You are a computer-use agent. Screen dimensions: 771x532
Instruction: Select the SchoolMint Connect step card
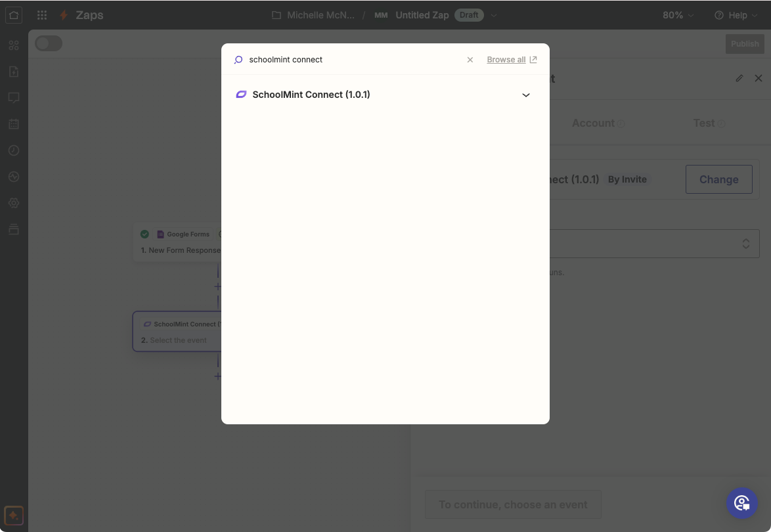177,332
